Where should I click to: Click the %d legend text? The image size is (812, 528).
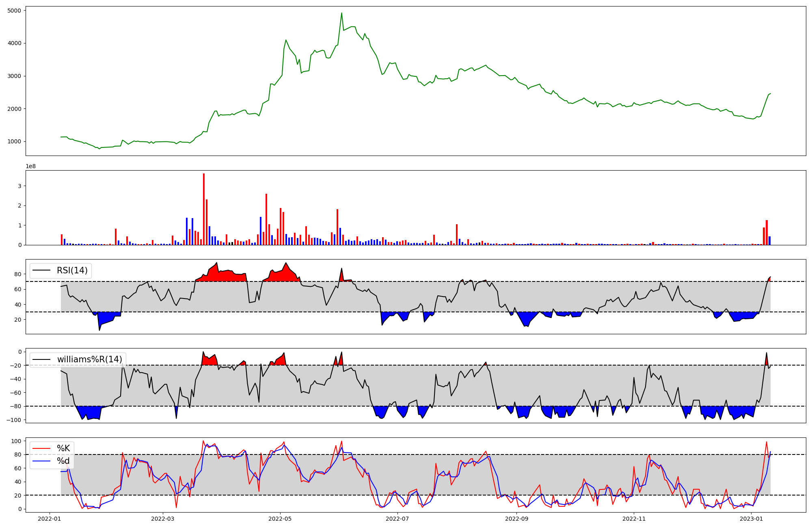coord(63,461)
